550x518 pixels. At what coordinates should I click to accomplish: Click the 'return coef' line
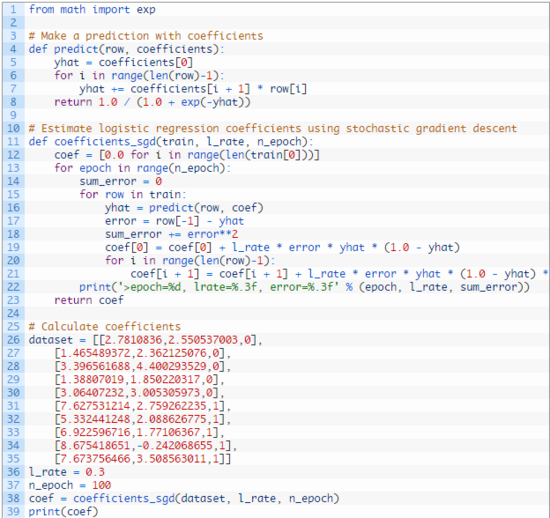[x=89, y=300]
